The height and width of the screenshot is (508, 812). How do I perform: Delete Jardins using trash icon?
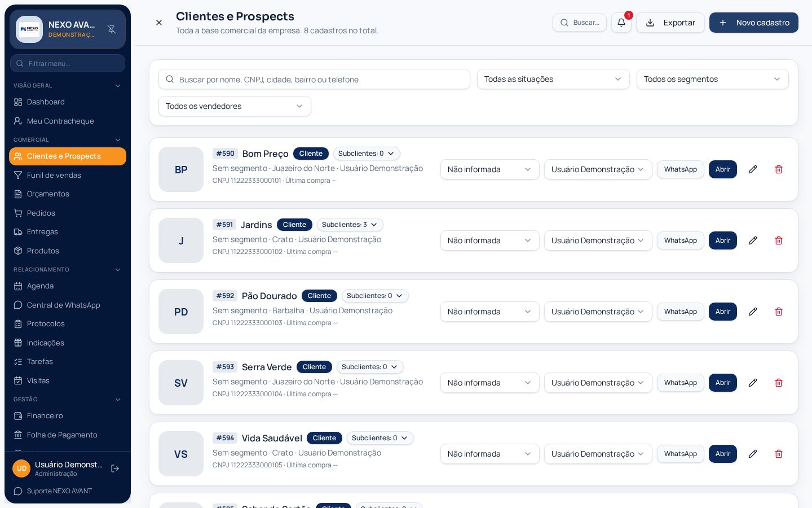779,240
